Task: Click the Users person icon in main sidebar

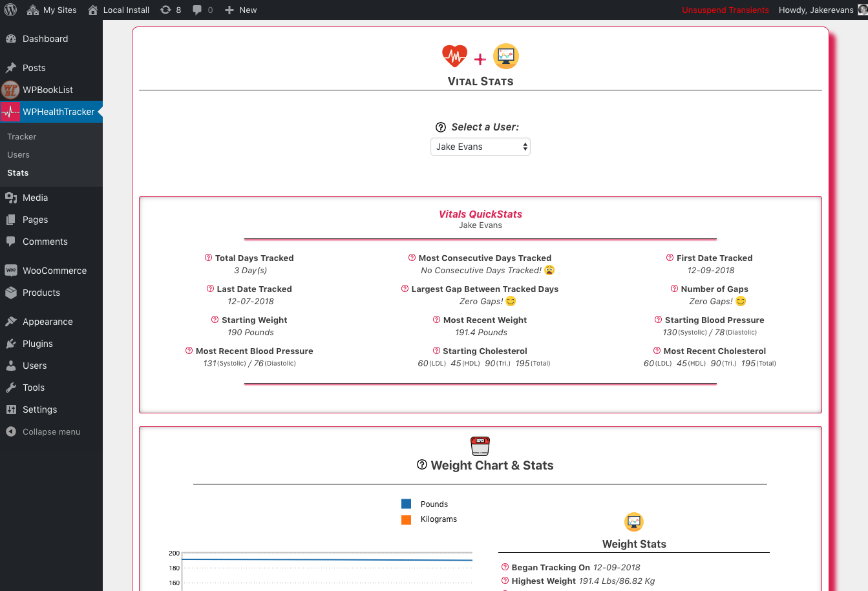Action: (x=11, y=366)
